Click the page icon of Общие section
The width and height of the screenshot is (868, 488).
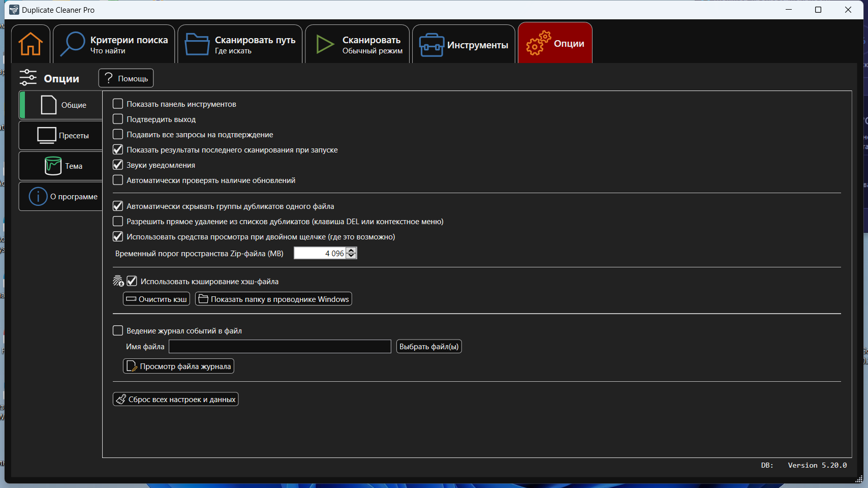tap(48, 105)
